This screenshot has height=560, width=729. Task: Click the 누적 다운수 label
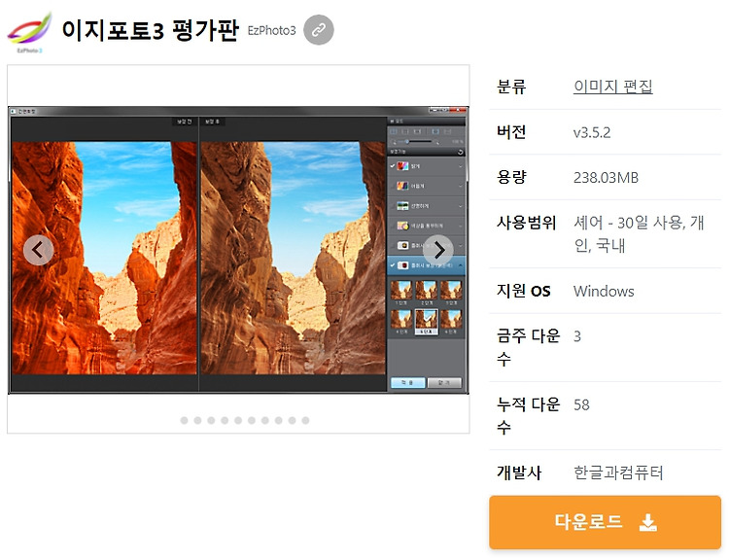528,416
